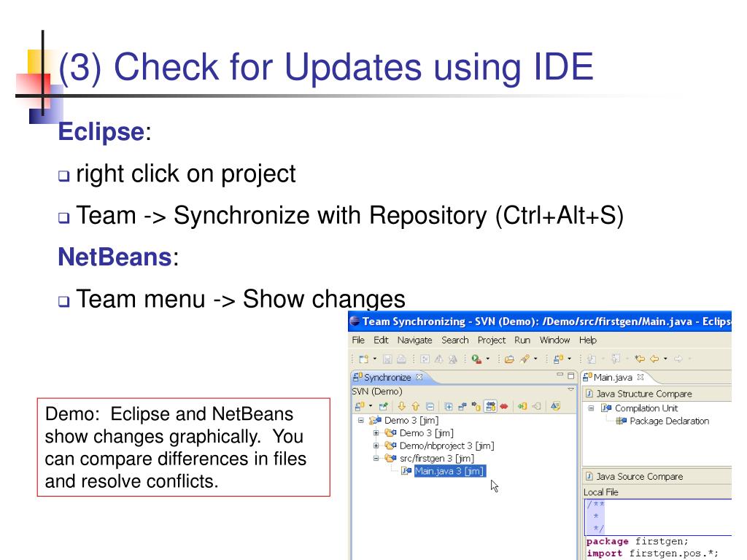
Task: Open the Back history dropdown arrow
Action: (x=665, y=359)
